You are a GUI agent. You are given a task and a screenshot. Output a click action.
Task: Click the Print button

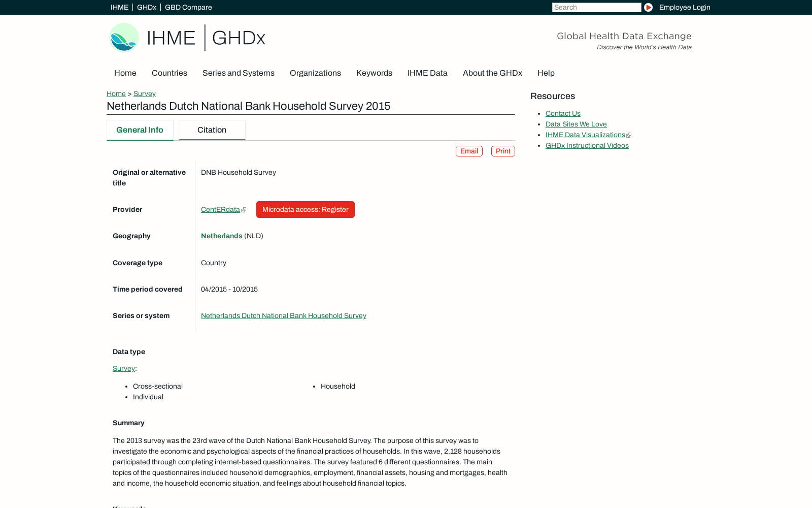pos(503,151)
